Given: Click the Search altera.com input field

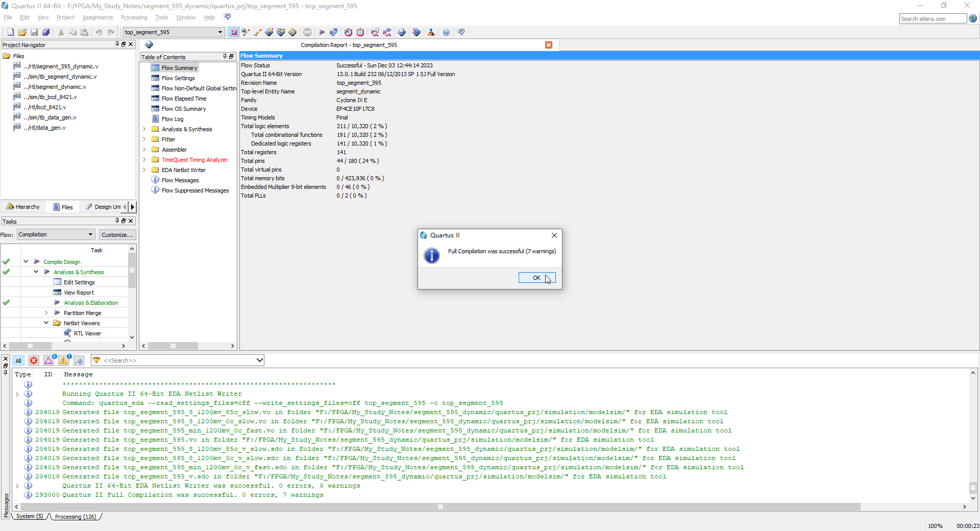Looking at the screenshot, I should coord(933,19).
